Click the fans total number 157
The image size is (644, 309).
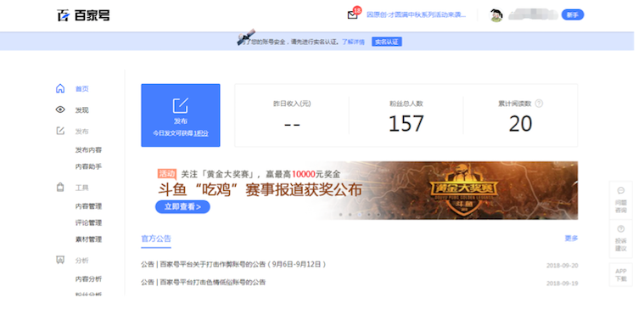pyautogui.click(x=406, y=124)
